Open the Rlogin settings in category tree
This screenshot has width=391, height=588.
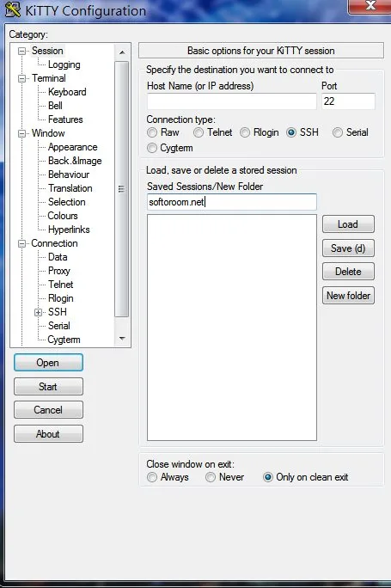coord(61,298)
